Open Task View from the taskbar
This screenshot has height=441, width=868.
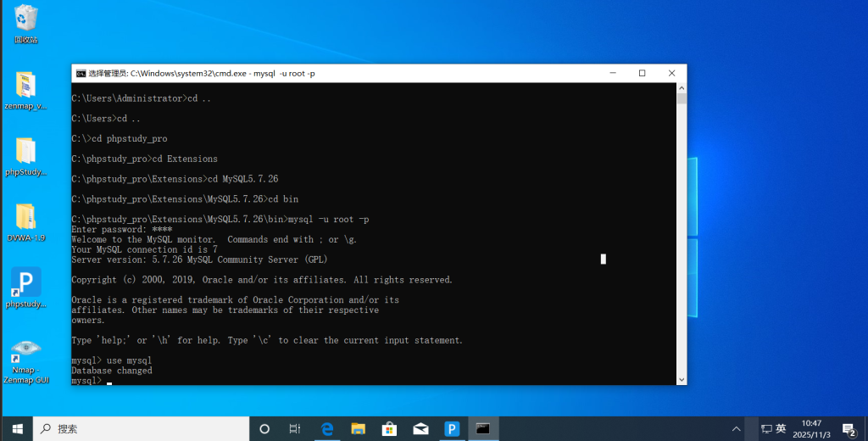coord(294,428)
